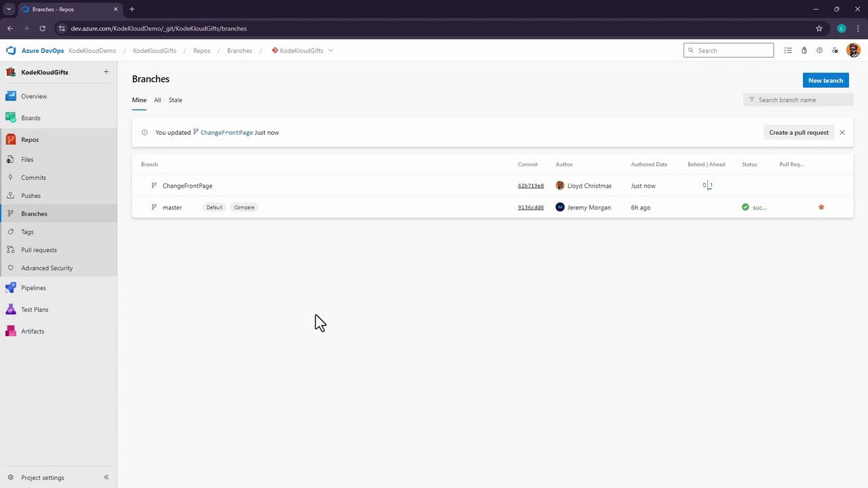Image resolution: width=868 pixels, height=488 pixels.
Task: Open commit 62b719e8 link
Action: (530, 186)
